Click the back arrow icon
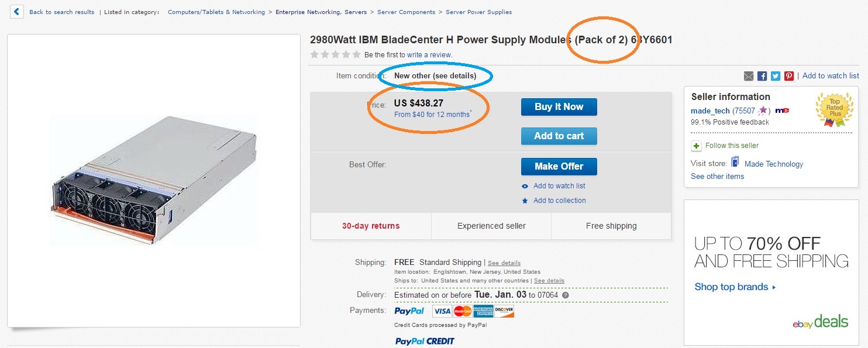This screenshot has height=348, width=868. (17, 11)
